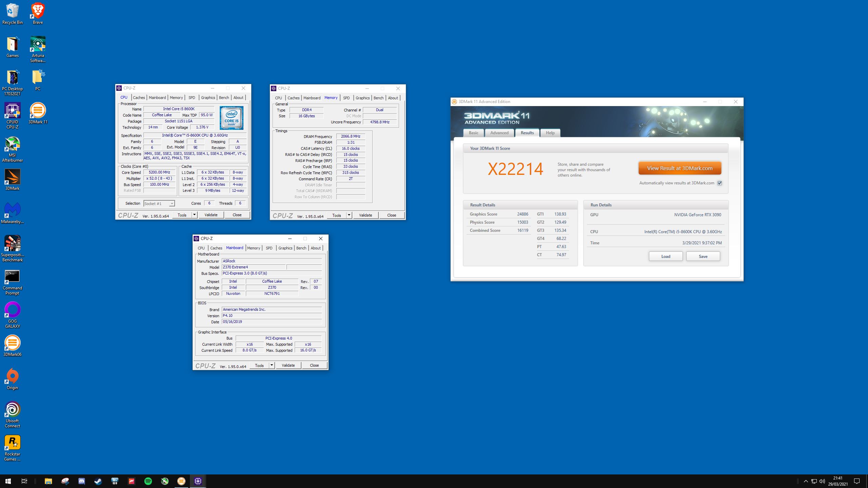Uncheck automatically view results at 3DMark.com
Image resolution: width=868 pixels, height=488 pixels.
(719, 183)
